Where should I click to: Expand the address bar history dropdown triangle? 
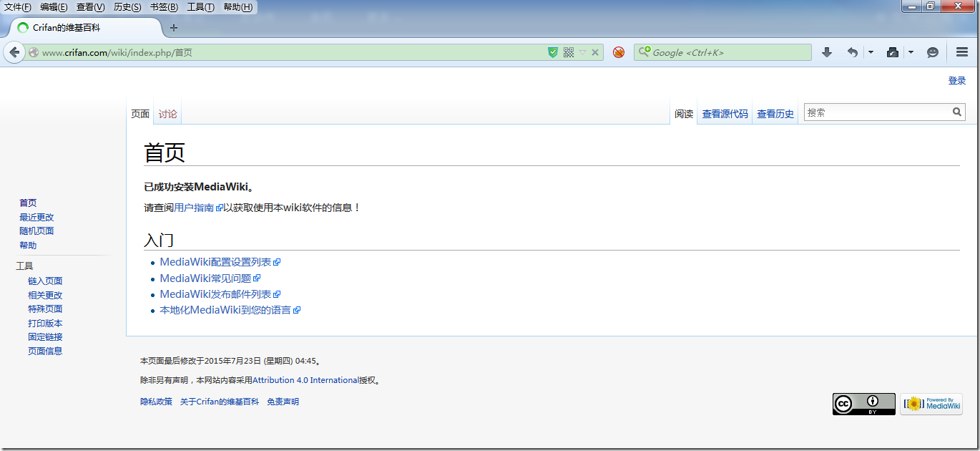point(582,52)
